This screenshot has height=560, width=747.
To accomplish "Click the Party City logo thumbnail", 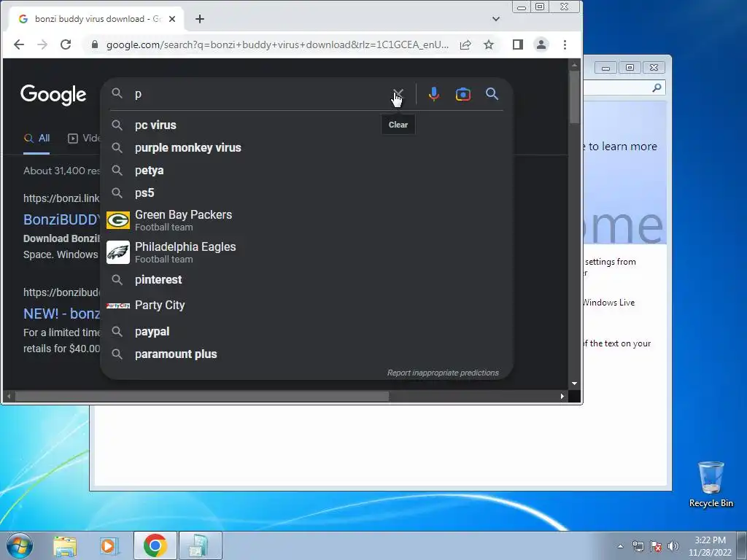I will click(117, 306).
